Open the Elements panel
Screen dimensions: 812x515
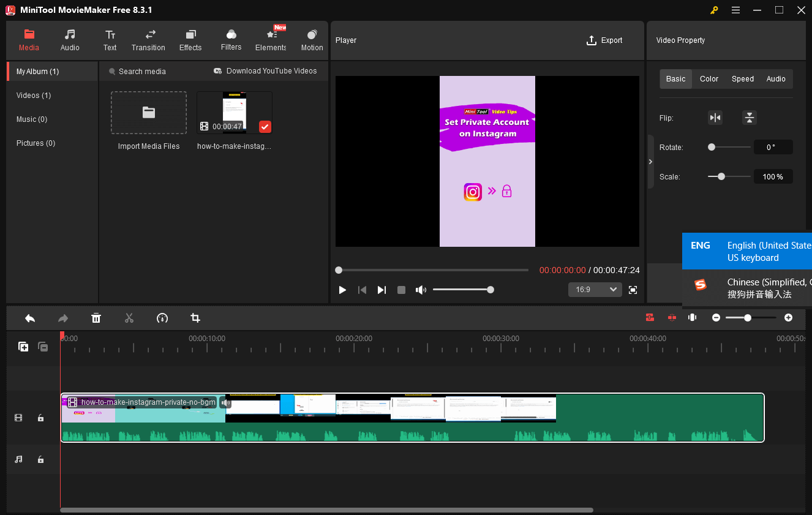tap(270, 40)
